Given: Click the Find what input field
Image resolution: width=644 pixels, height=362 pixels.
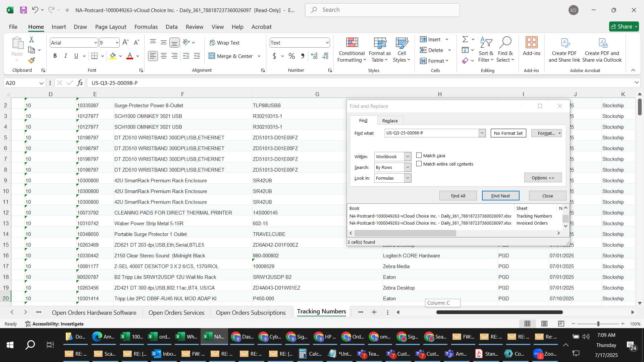Looking at the screenshot, I should click(x=432, y=133).
